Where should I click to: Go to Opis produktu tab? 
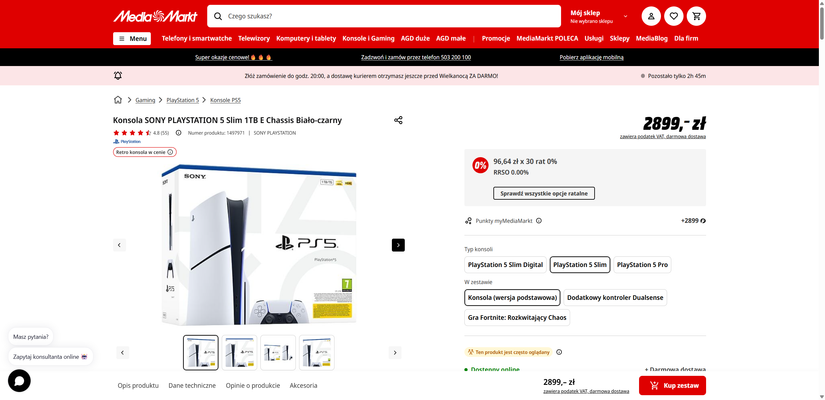tap(138, 386)
